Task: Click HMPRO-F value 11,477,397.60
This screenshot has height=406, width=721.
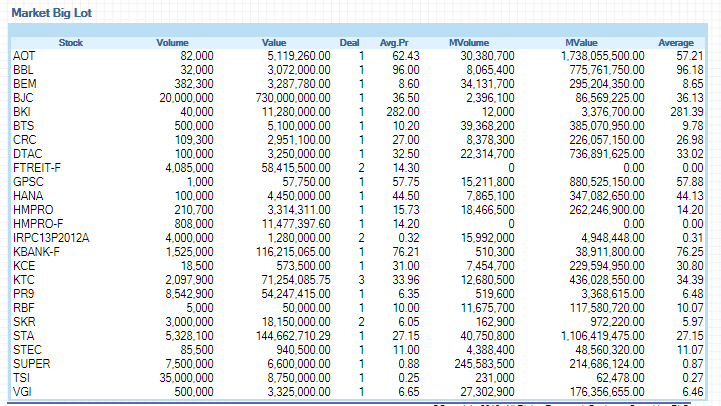Action: 296,224
